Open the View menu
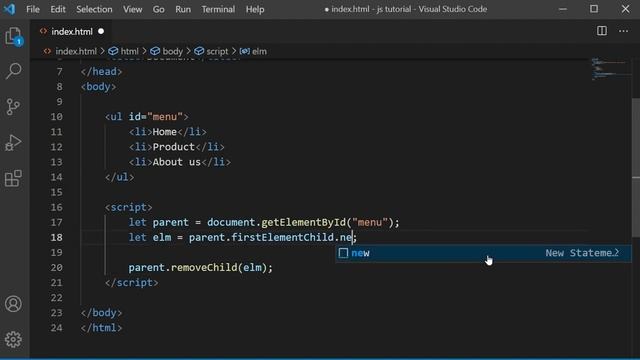Viewport: 640px width, 360px height. point(133,9)
